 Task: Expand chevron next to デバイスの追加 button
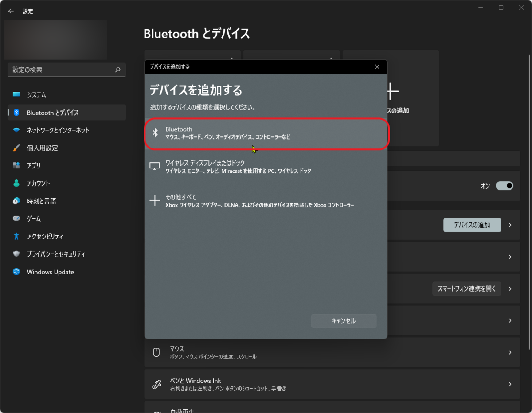[510, 225]
